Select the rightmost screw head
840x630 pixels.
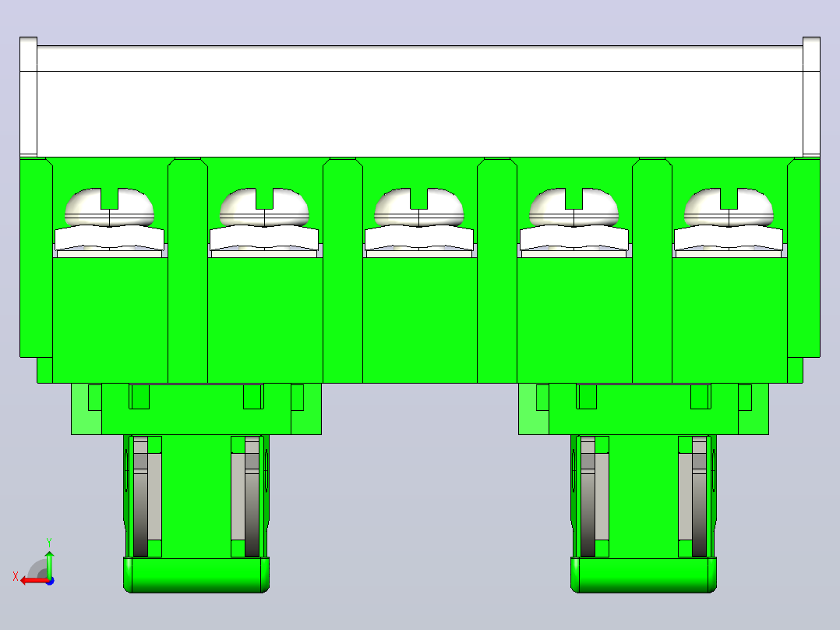pyautogui.click(x=729, y=207)
